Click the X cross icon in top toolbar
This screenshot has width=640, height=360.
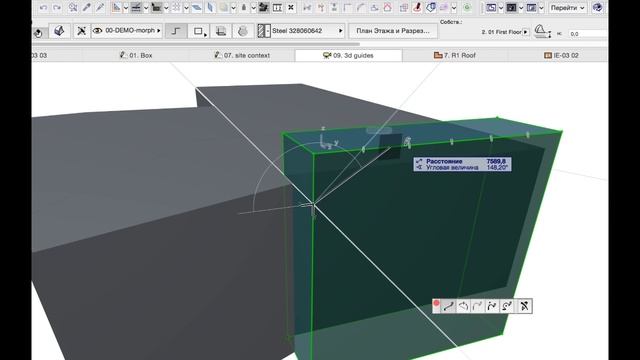click(x=291, y=7)
